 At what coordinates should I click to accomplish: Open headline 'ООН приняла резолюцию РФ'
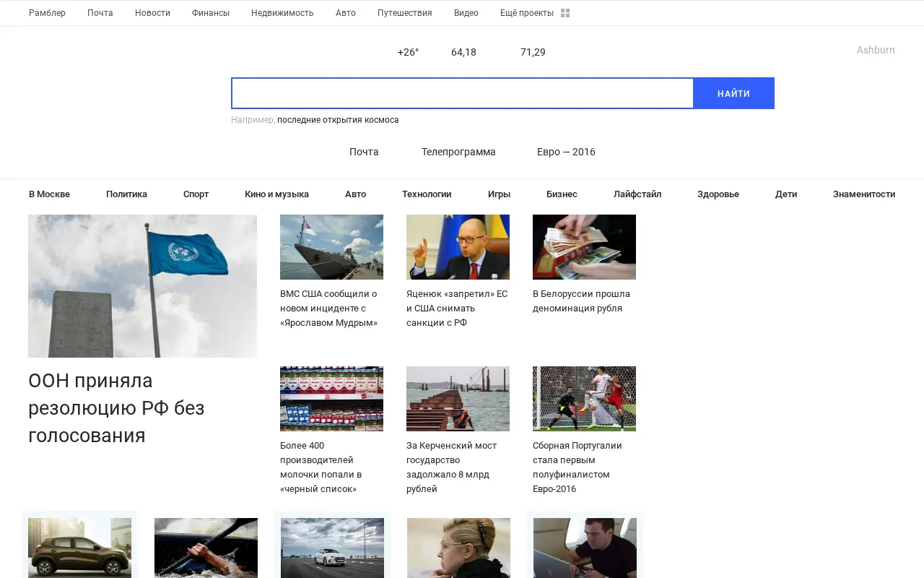tap(116, 407)
